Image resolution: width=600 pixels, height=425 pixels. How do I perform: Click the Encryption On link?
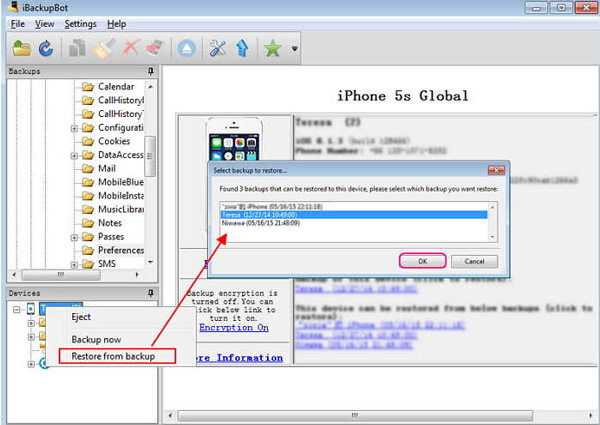coord(234,327)
